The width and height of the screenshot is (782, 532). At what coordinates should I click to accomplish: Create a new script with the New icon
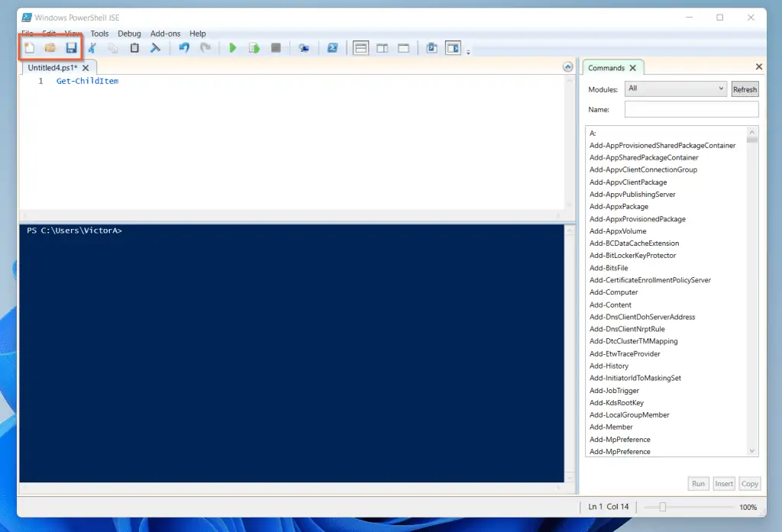click(30, 48)
